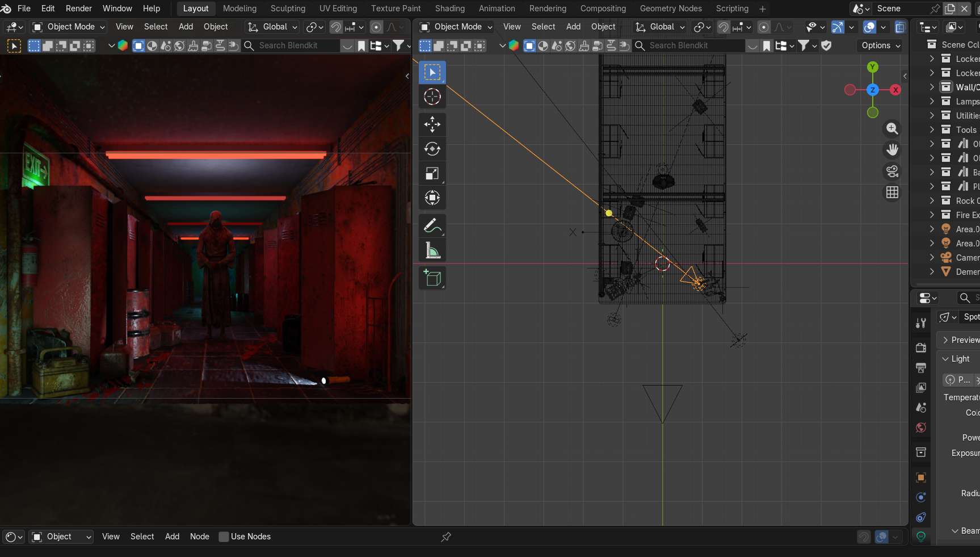Select the Add Cube tool
Screen dimensions: 980x557
[x=432, y=278]
